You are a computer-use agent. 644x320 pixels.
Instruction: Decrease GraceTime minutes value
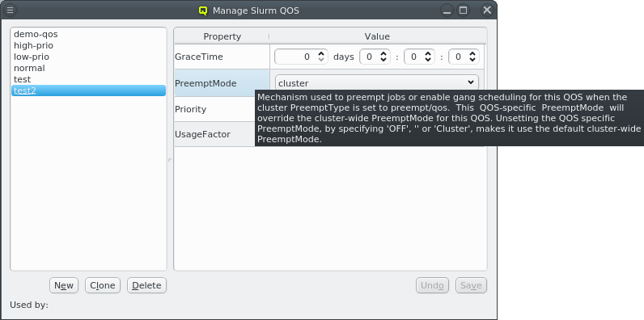pos(428,60)
